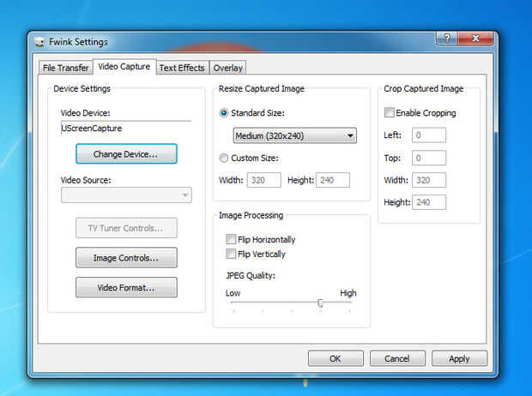
Task: Click the JPEG Quality slider thumb
Action: 320,303
